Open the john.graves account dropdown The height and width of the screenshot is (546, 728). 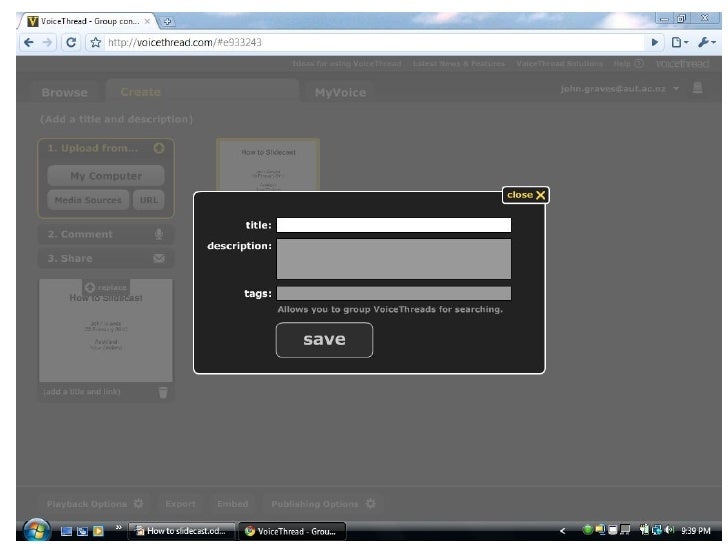point(619,89)
